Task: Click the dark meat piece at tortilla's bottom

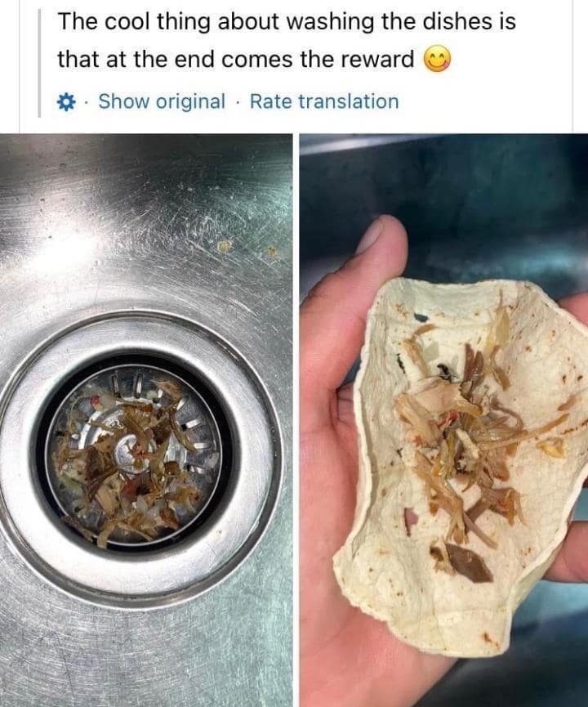Action: (468, 564)
